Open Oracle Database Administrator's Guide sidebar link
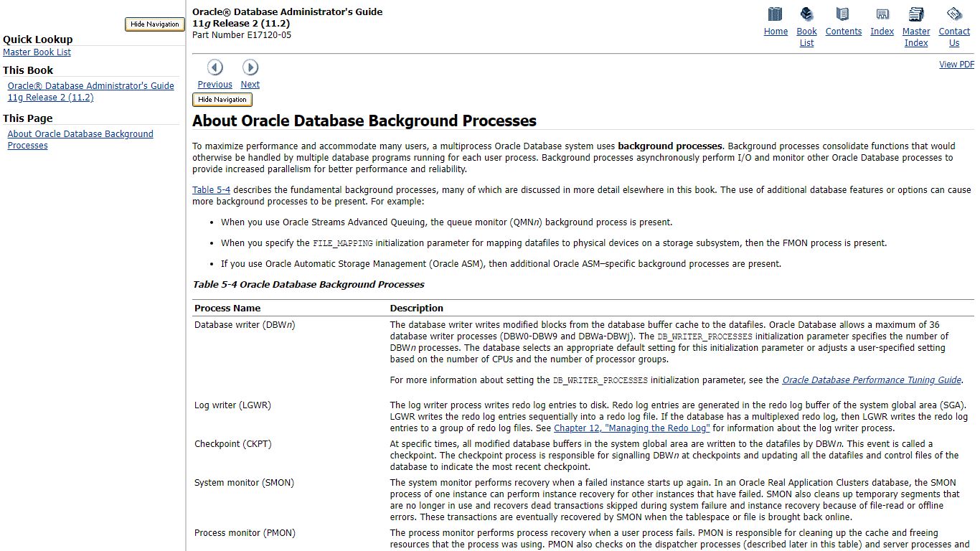This screenshot has height=551, width=980. tap(90, 92)
